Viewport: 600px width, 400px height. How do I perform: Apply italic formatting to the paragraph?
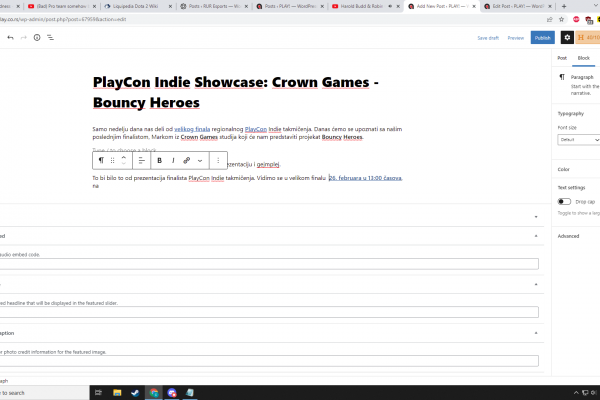click(x=173, y=160)
